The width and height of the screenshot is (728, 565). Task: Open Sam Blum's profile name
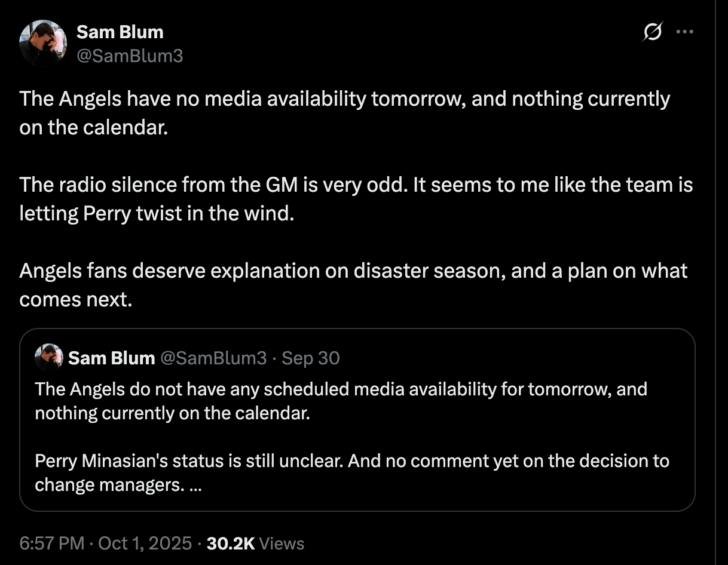click(120, 32)
